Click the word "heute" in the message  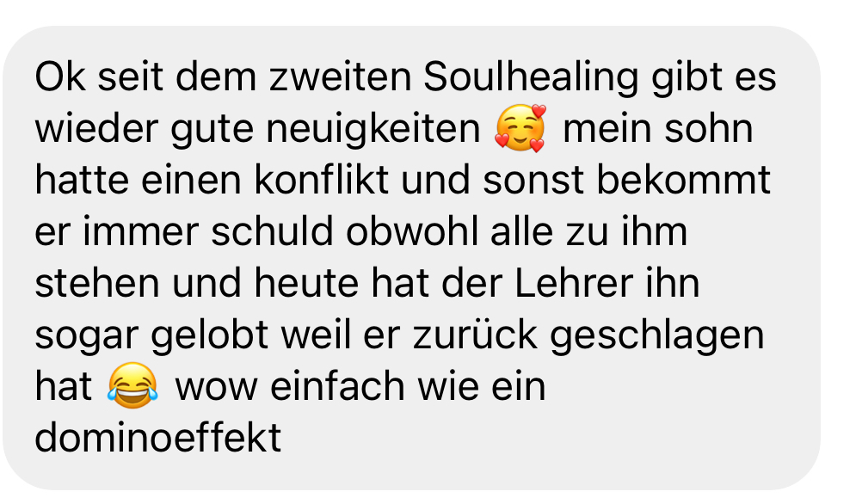306,284
